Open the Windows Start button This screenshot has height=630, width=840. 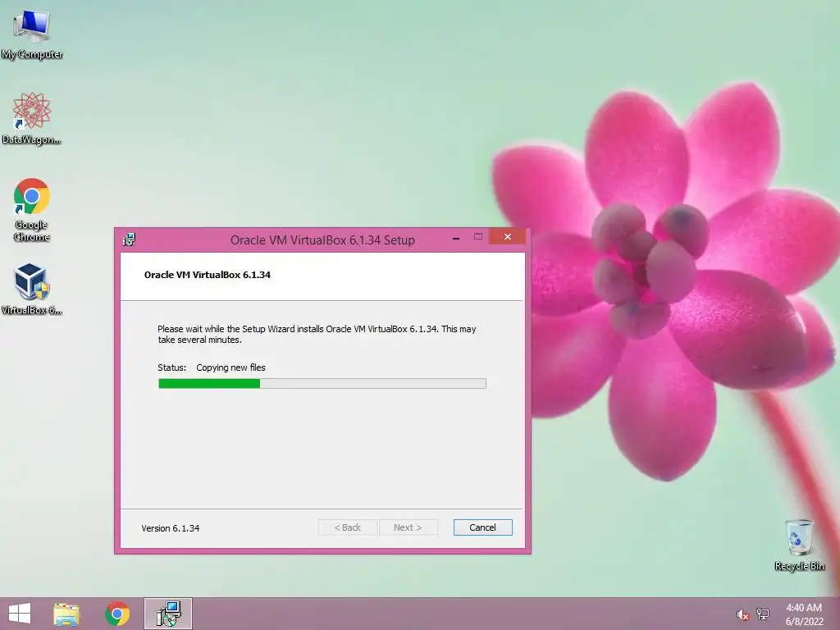20,614
